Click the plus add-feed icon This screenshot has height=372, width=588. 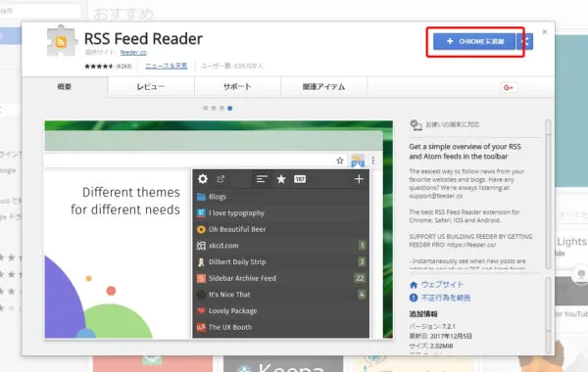tap(359, 179)
